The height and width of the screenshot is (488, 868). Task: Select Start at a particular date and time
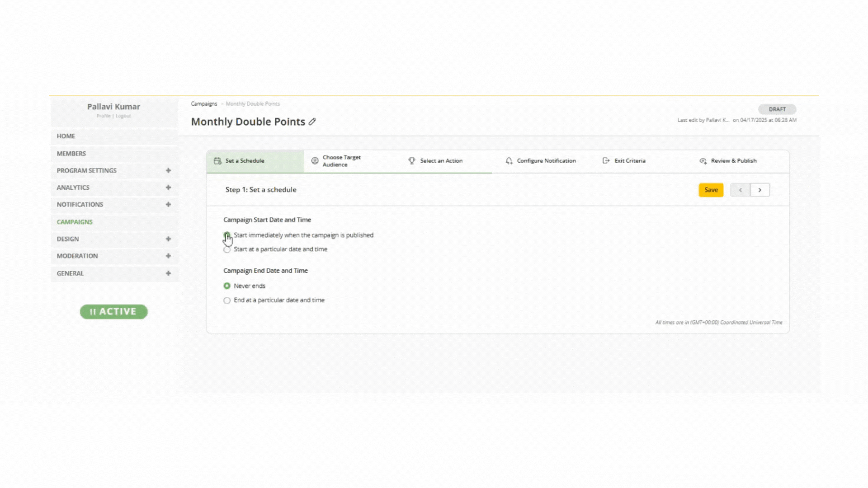pos(227,249)
